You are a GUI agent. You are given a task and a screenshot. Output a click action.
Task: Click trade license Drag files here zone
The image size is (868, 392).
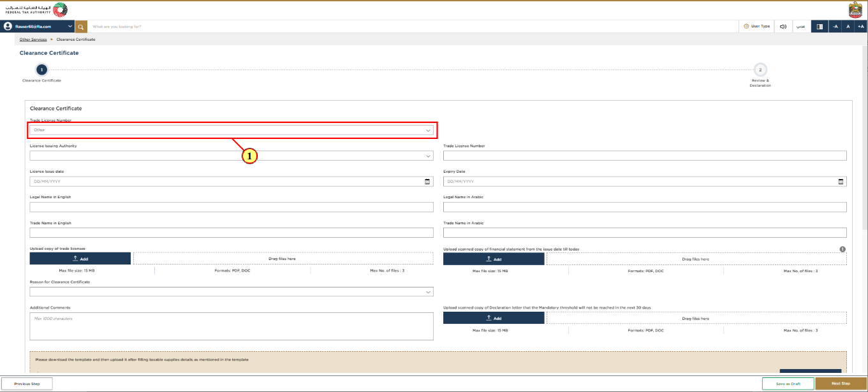(x=283, y=259)
